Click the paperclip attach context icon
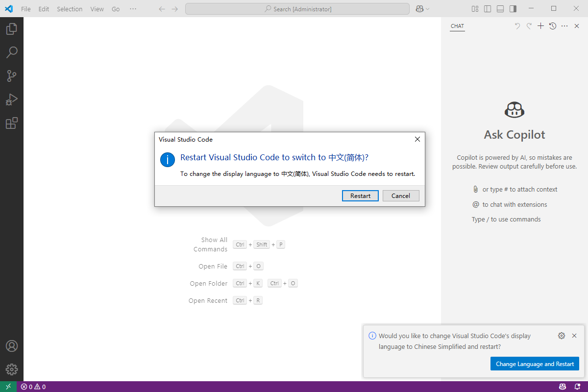 click(x=475, y=189)
